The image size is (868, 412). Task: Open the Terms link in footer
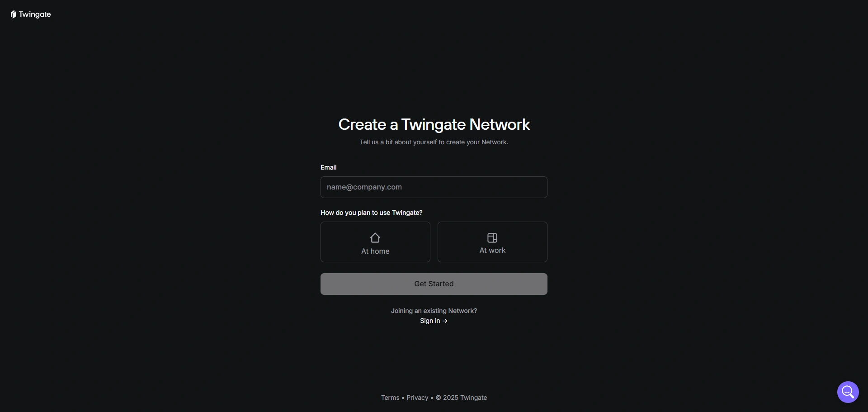pyautogui.click(x=390, y=398)
